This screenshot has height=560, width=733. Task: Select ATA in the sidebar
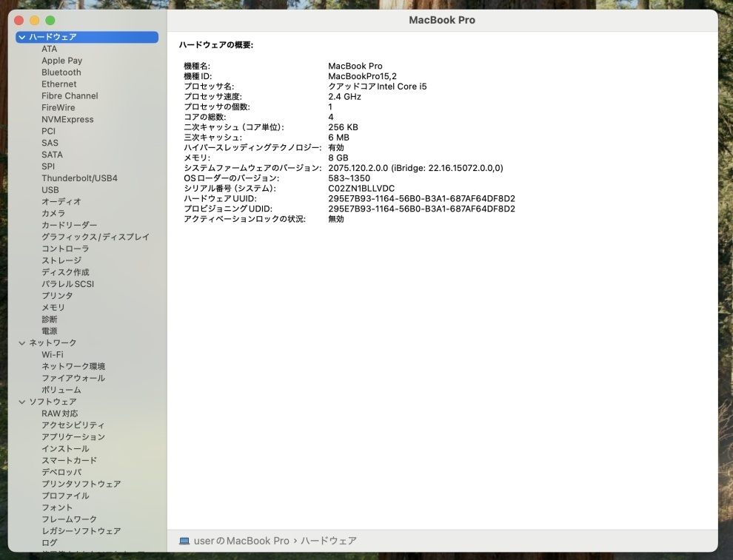coord(49,49)
